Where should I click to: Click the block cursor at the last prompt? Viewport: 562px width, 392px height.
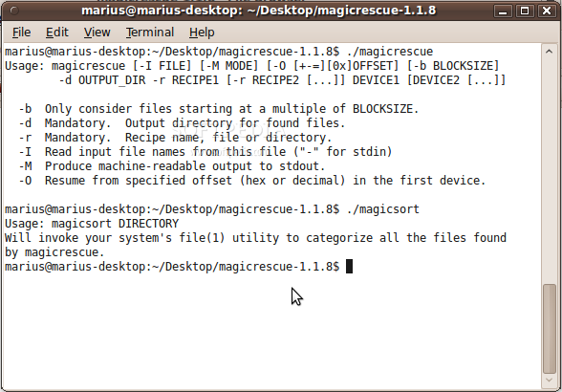click(x=349, y=267)
